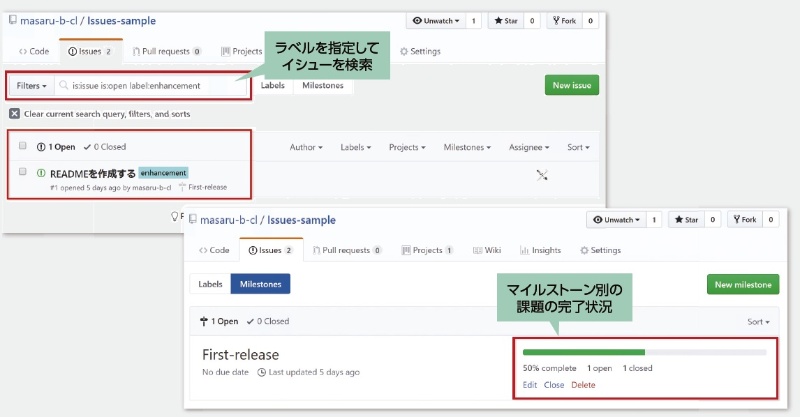This screenshot has height=417, width=800.
Task: Open the First-release milestone title
Action: (240, 355)
